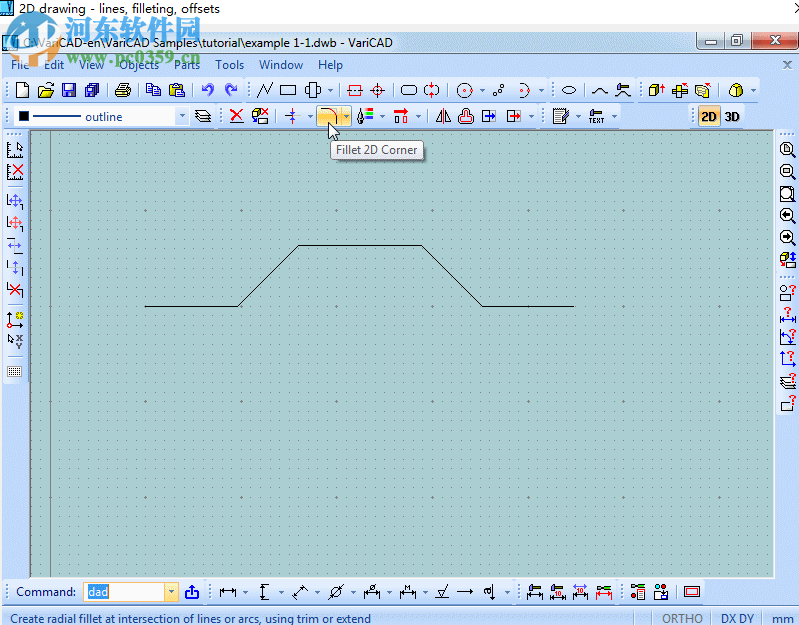The height and width of the screenshot is (625, 799).
Task: Expand the circle tool dropdown arrow
Action: coord(482,90)
